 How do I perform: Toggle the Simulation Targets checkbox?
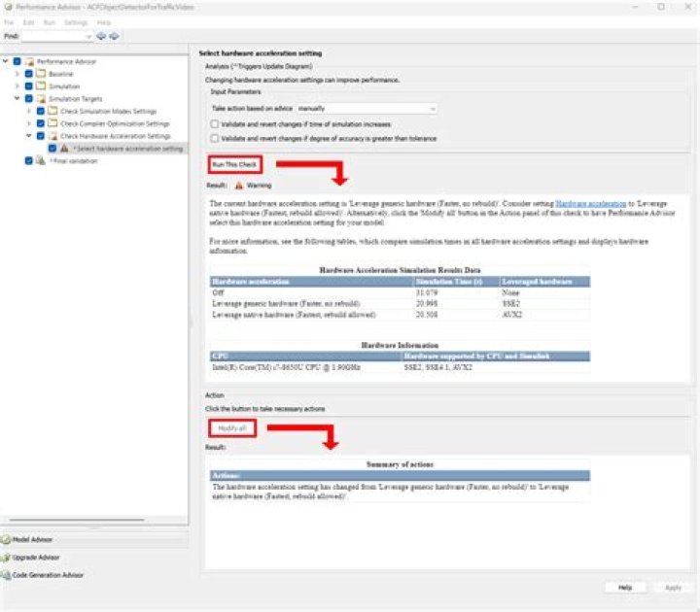coord(29,98)
